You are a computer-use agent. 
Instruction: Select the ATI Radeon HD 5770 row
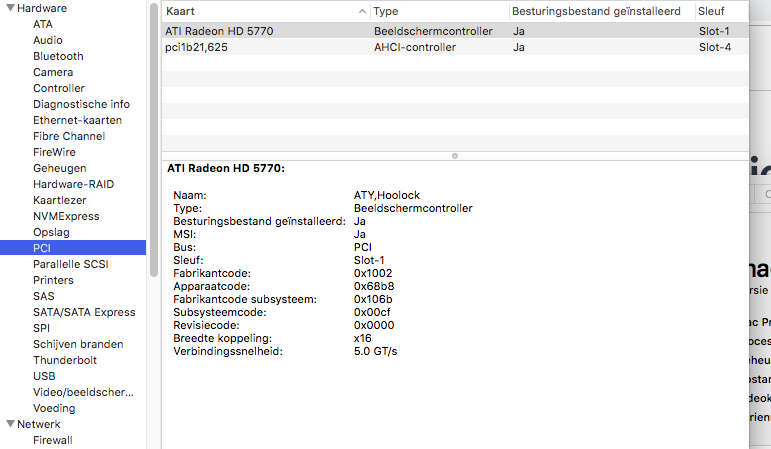click(455, 31)
